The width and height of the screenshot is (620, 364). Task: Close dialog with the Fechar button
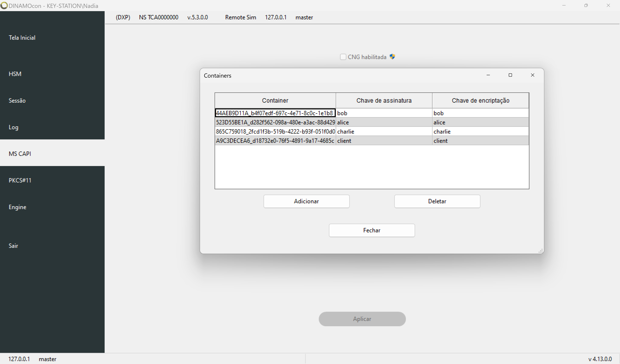click(372, 230)
